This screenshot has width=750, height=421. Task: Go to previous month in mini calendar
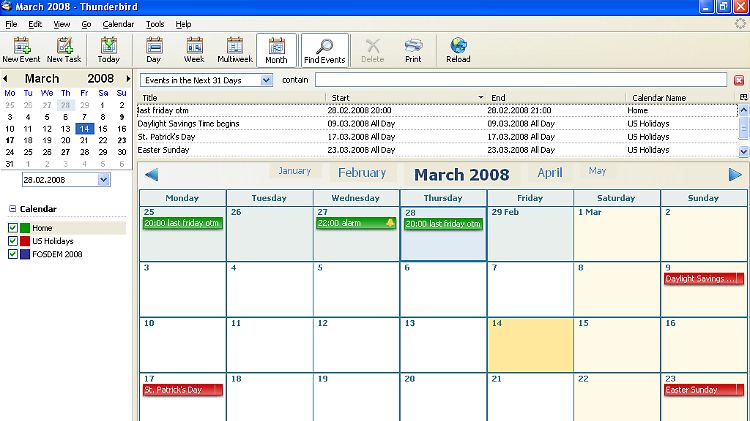pyautogui.click(x=5, y=78)
